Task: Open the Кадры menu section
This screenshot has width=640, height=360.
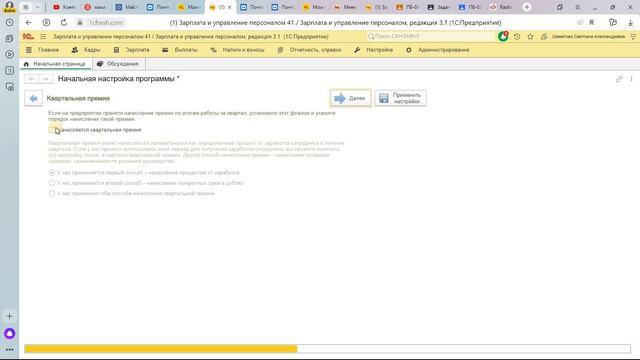Action: point(86,50)
